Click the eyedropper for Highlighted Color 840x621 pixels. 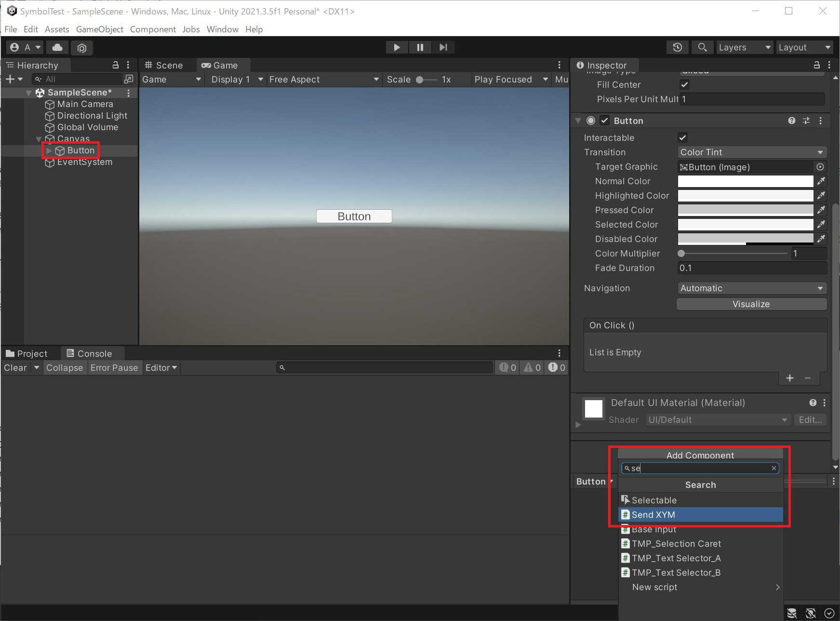coord(821,196)
